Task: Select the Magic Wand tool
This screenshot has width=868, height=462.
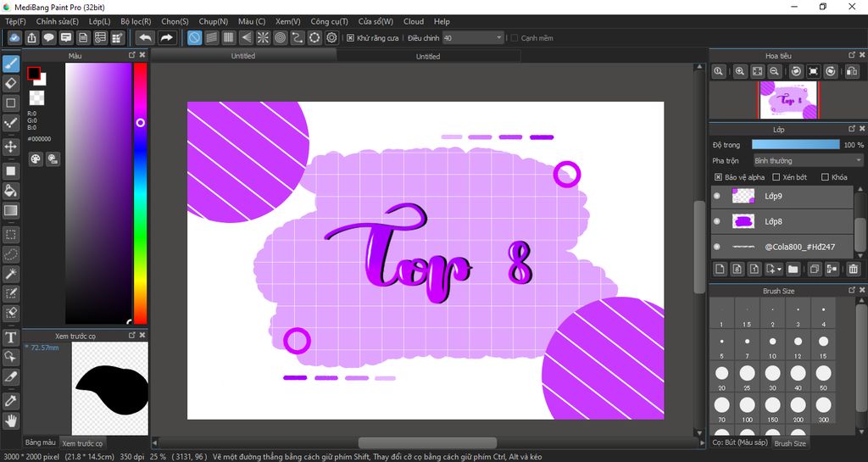Action: 10,273
